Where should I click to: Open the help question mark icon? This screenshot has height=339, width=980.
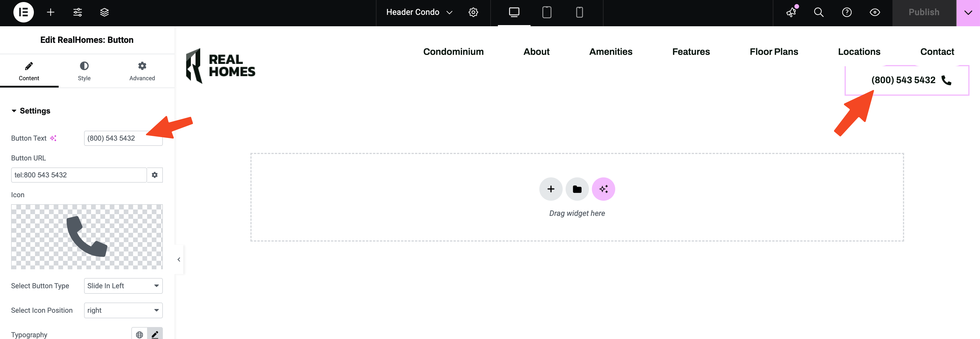(x=847, y=12)
